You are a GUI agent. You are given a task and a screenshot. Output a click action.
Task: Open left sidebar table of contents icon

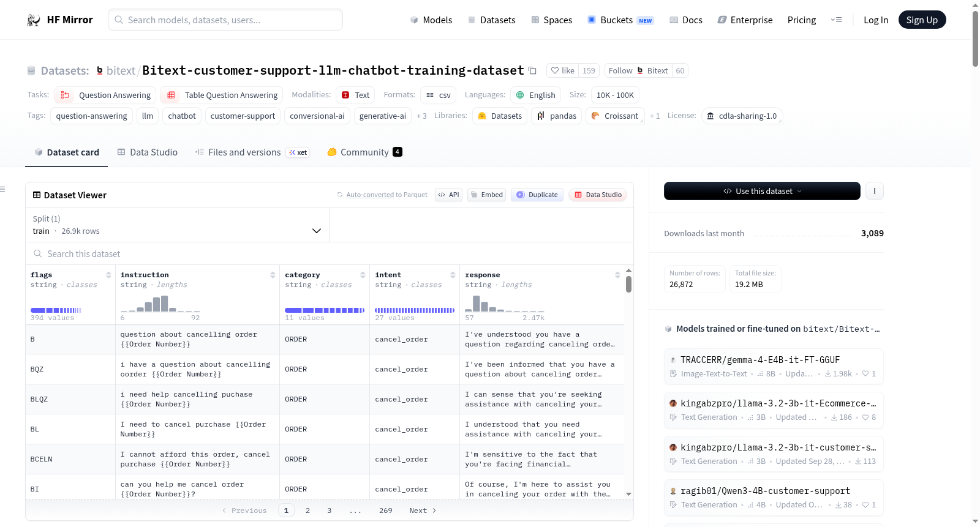tap(2, 189)
